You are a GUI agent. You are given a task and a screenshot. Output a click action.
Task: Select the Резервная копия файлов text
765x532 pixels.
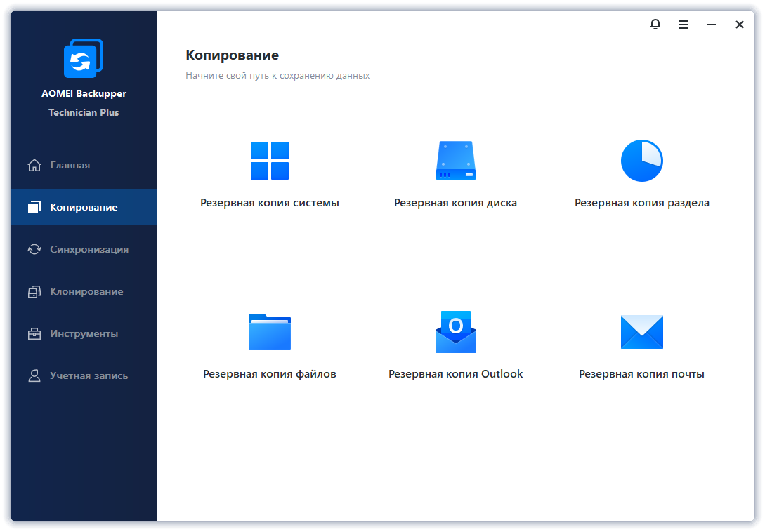(270, 374)
